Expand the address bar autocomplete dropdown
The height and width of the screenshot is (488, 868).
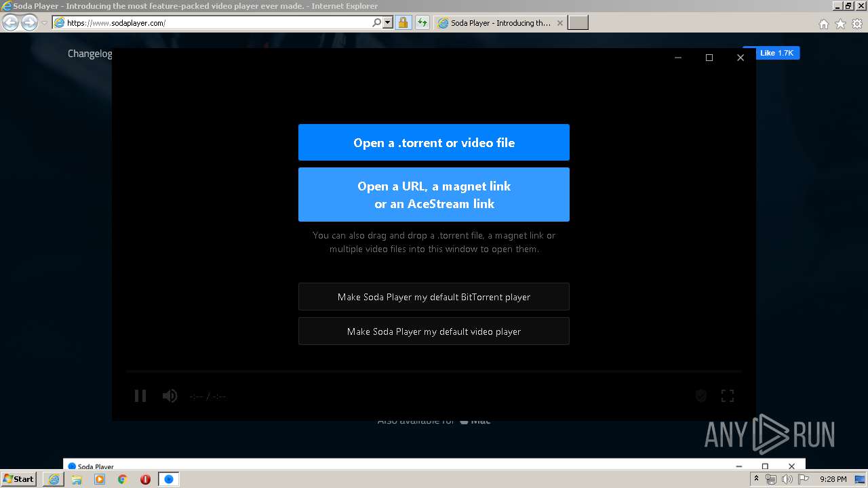click(388, 23)
